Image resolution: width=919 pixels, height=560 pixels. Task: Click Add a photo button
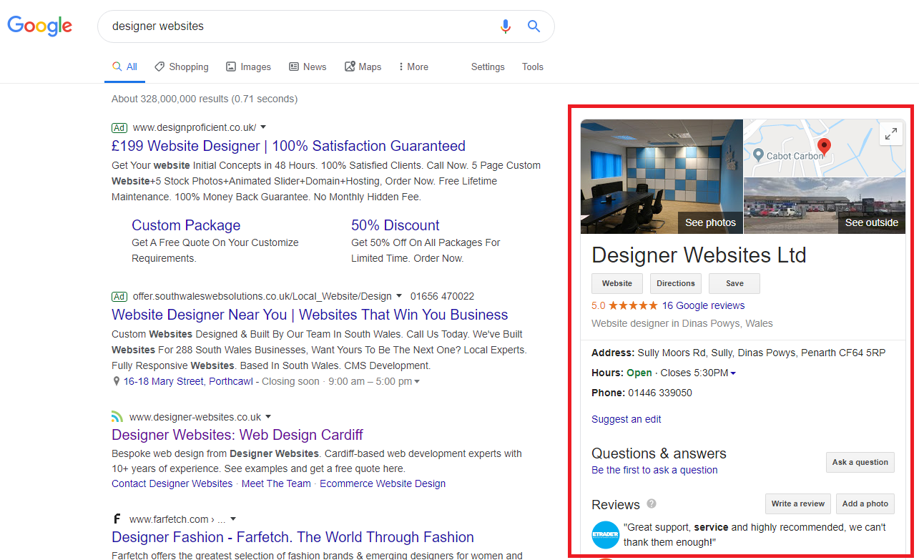(x=865, y=504)
